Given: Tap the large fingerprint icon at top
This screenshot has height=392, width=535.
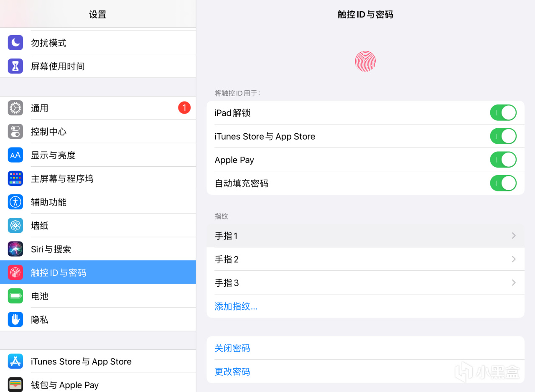Looking at the screenshot, I should click(365, 61).
